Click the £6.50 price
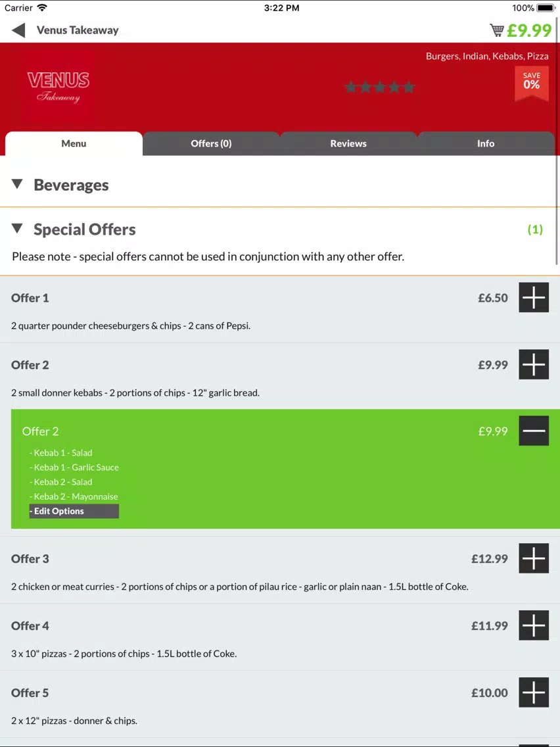Viewport: 560px width, 747px height. tap(493, 298)
